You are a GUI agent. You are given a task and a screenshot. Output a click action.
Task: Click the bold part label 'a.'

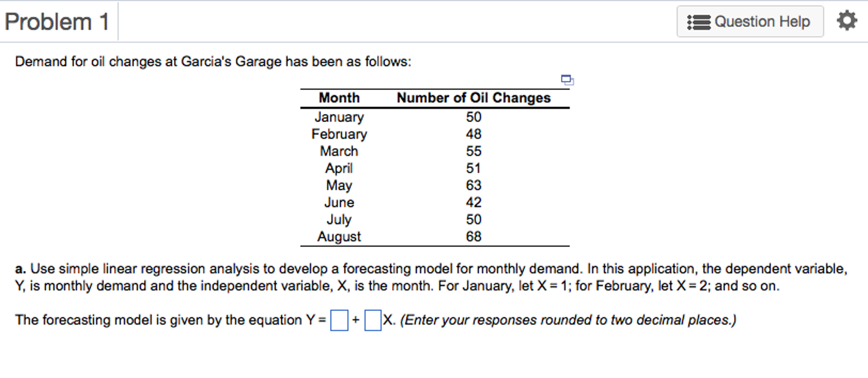pyautogui.click(x=21, y=269)
